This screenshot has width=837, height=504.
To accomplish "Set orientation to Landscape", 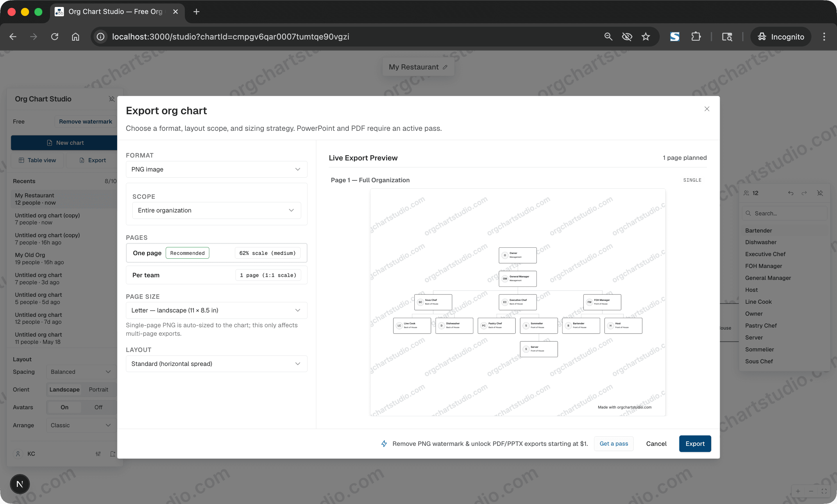I will [65, 389].
